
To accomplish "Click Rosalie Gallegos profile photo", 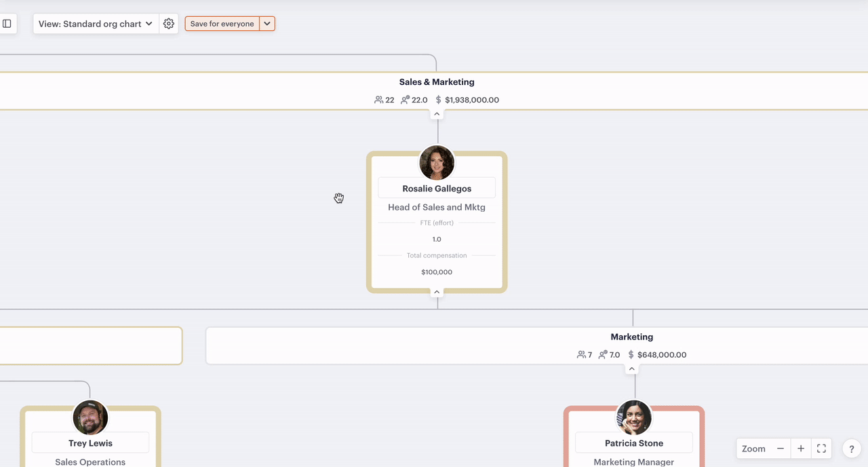I will [x=437, y=163].
